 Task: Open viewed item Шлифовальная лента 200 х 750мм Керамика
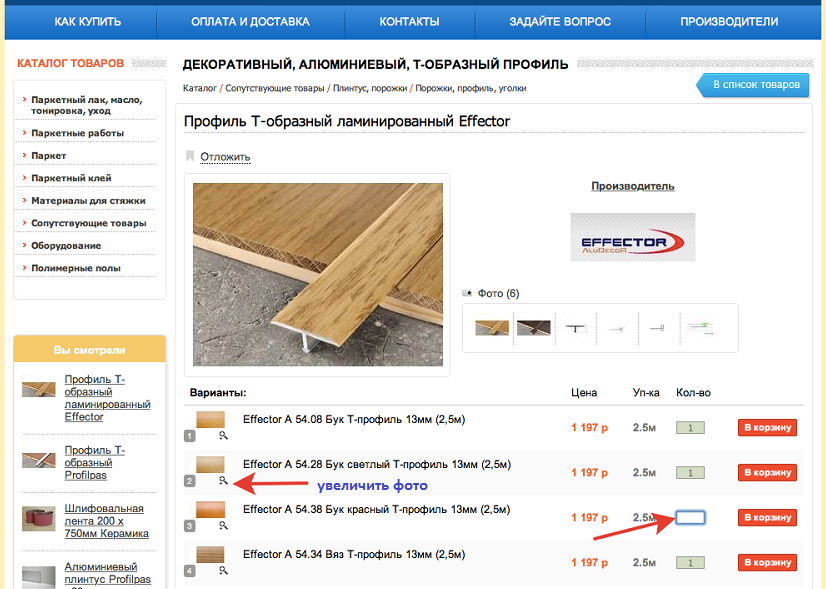coord(106,521)
